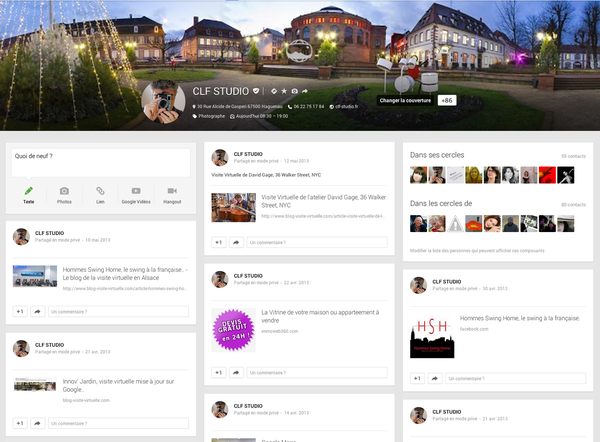Comment on the David Gage post
The height and width of the screenshot is (442, 600).
click(x=317, y=242)
